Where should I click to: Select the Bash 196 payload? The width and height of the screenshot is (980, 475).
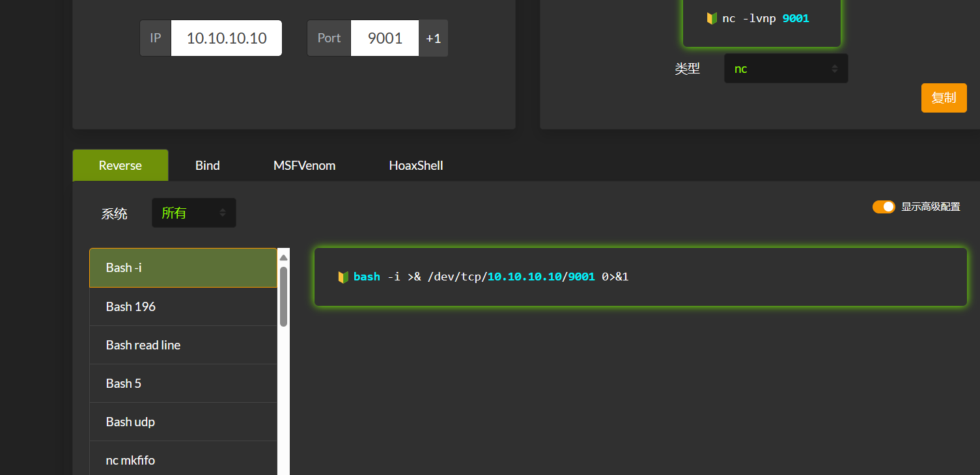click(x=183, y=306)
